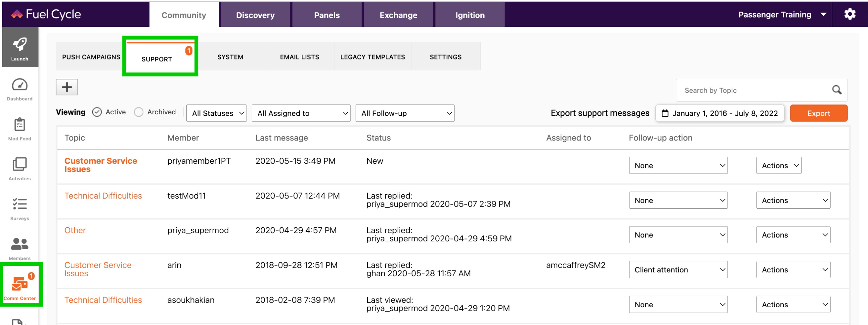The height and width of the screenshot is (325, 868).
Task: Open Actions dropdown for asoukhakian row
Action: tap(793, 304)
